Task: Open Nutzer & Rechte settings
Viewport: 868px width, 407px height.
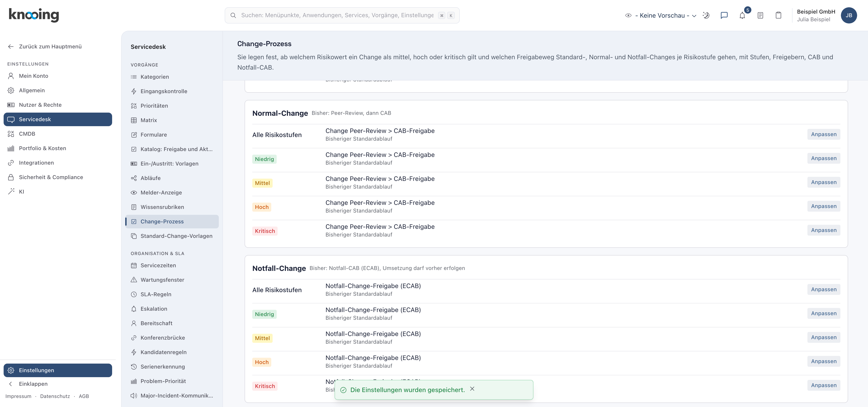Action: point(58,105)
